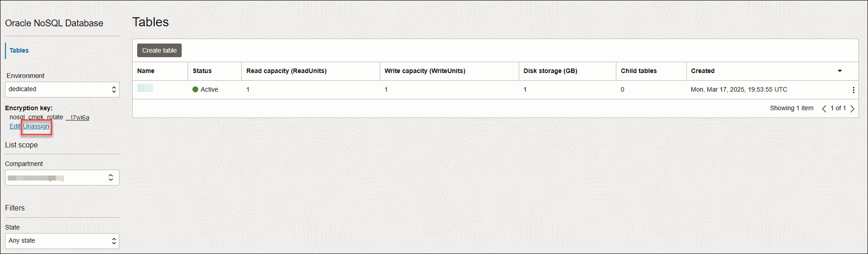Sort by Write capacity (WriteUnits) header
Viewport: 868px width, 254px height.
425,71
